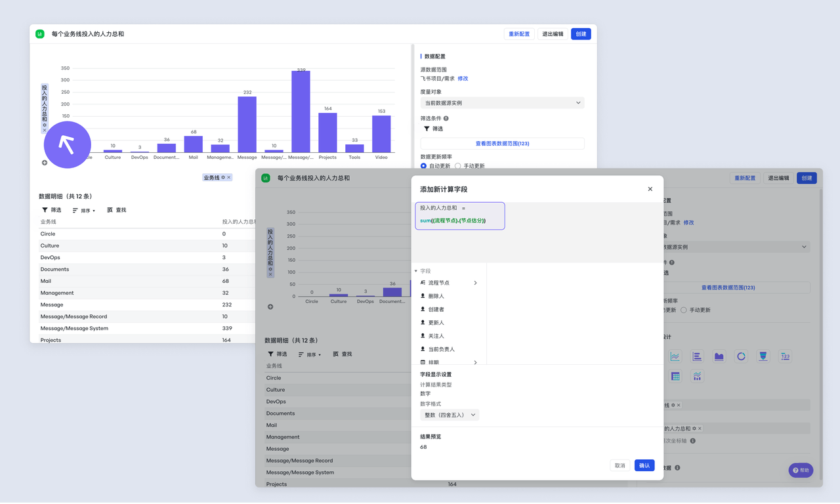Pick the area chart type icon
Screen dimensions: 840x504
[719, 356]
